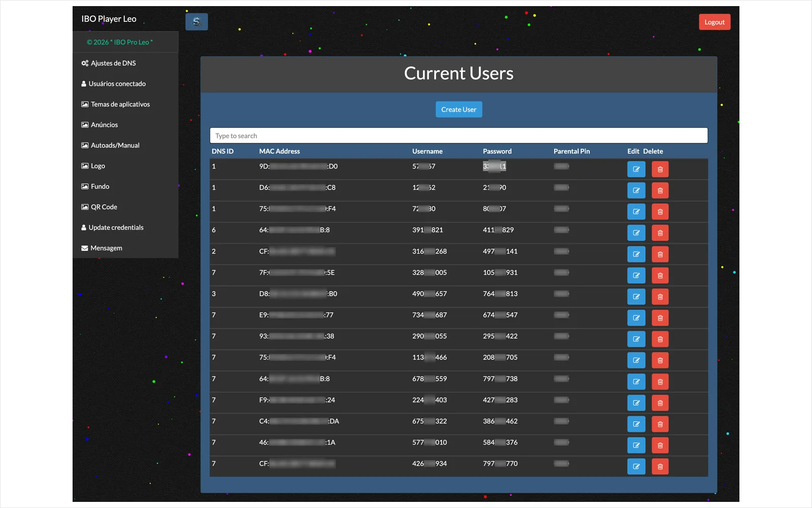Screen dimensions: 812x508
Task: Go to QR Code section
Action: 125,207
